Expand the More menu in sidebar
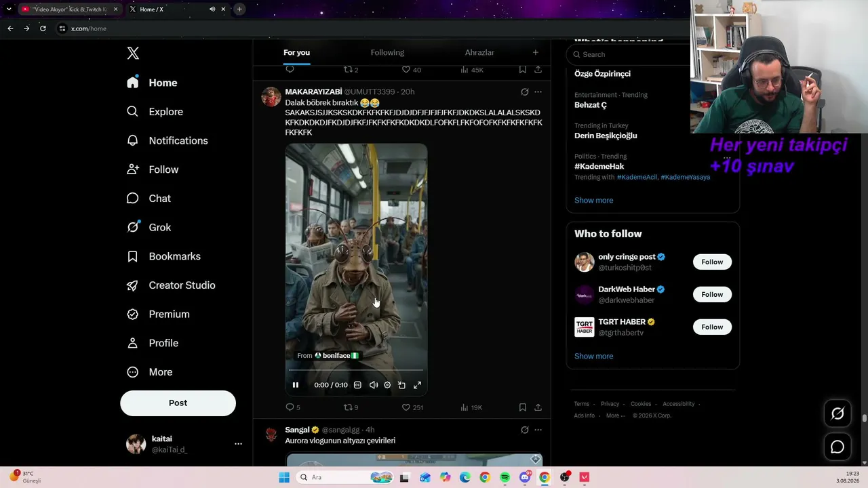Image resolution: width=868 pixels, height=488 pixels. pyautogui.click(x=150, y=372)
